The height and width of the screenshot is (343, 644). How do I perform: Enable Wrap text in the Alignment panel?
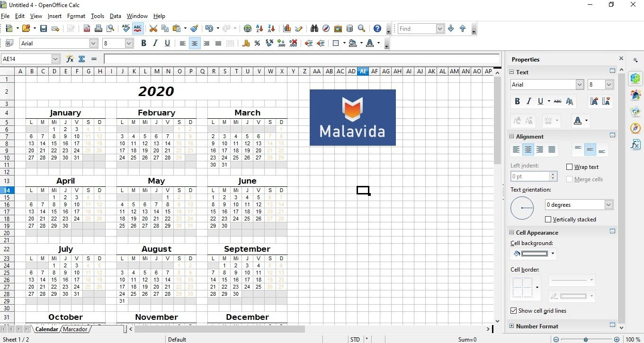point(570,167)
